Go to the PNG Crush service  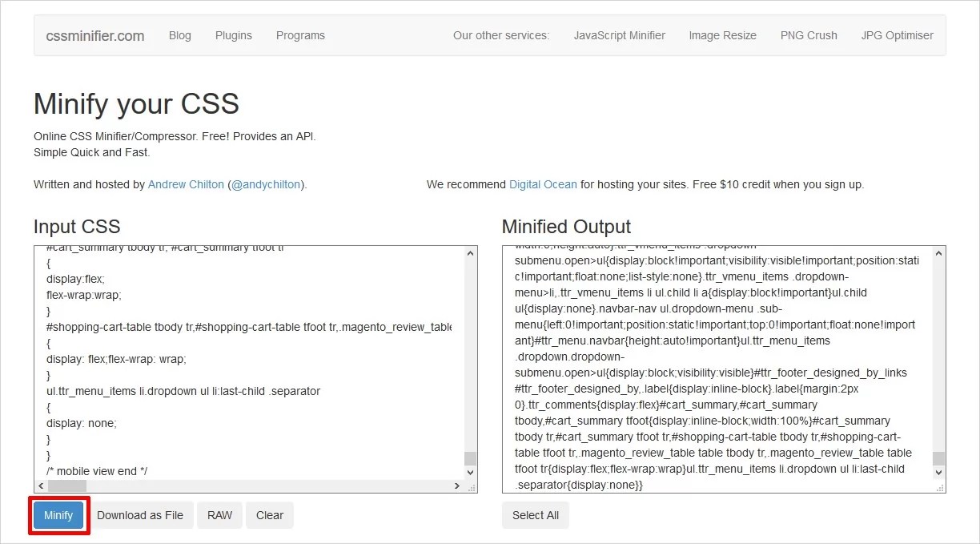808,35
